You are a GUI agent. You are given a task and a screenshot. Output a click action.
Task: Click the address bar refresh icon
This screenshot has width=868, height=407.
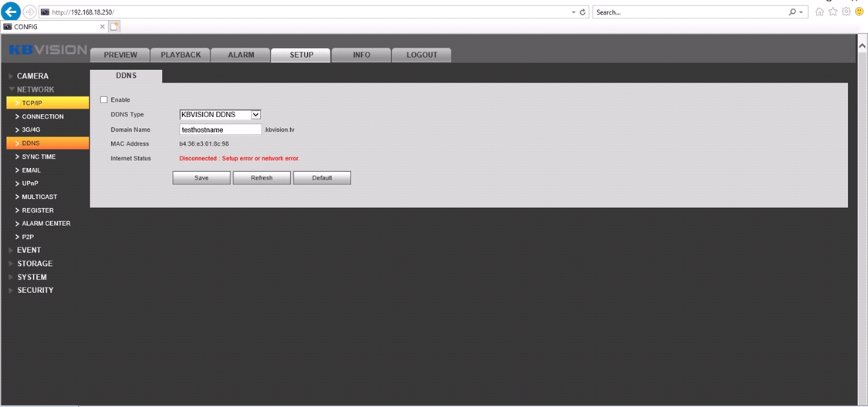[583, 12]
